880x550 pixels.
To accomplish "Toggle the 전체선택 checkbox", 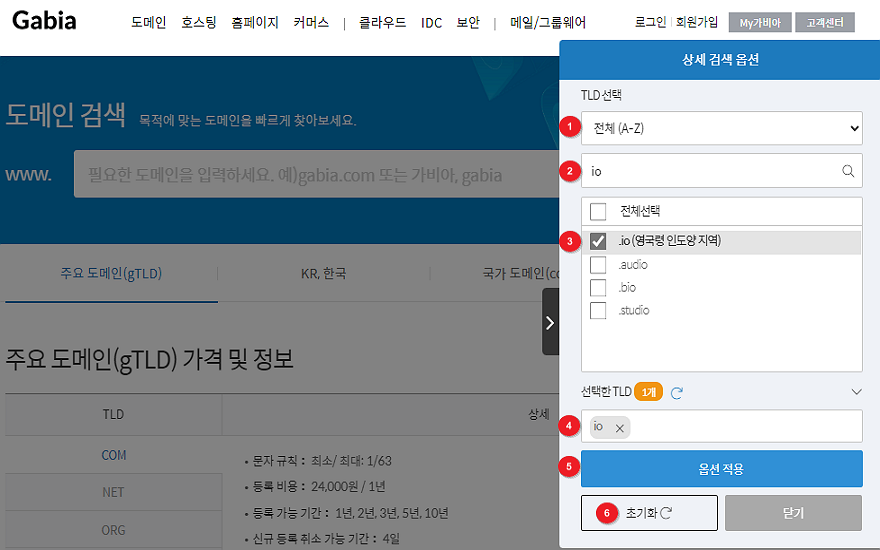I will (x=598, y=212).
